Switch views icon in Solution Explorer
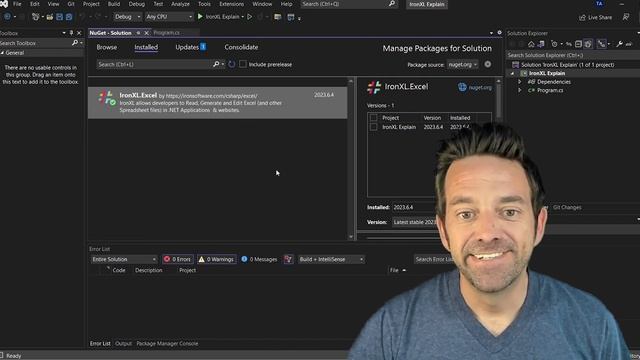The image size is (640, 360). click(x=541, y=44)
